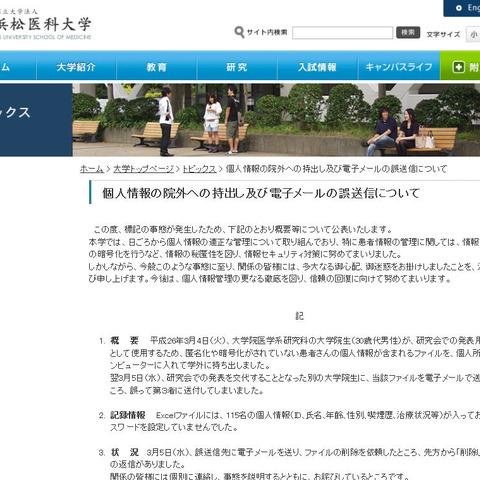Click the 概 要 item label
This screenshot has width=480, height=480.
click(124, 340)
